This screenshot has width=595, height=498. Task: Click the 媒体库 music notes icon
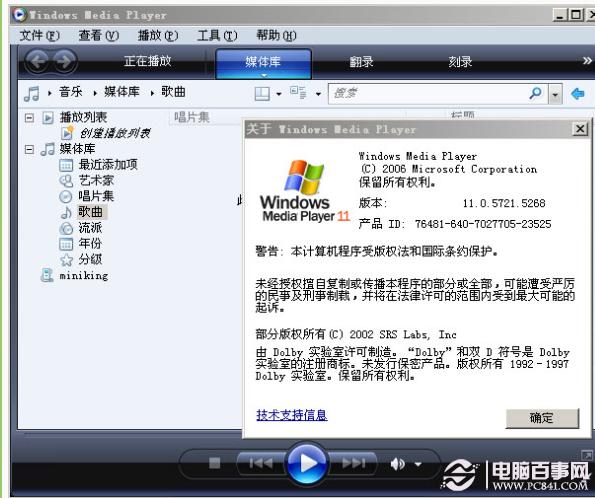coord(48,149)
